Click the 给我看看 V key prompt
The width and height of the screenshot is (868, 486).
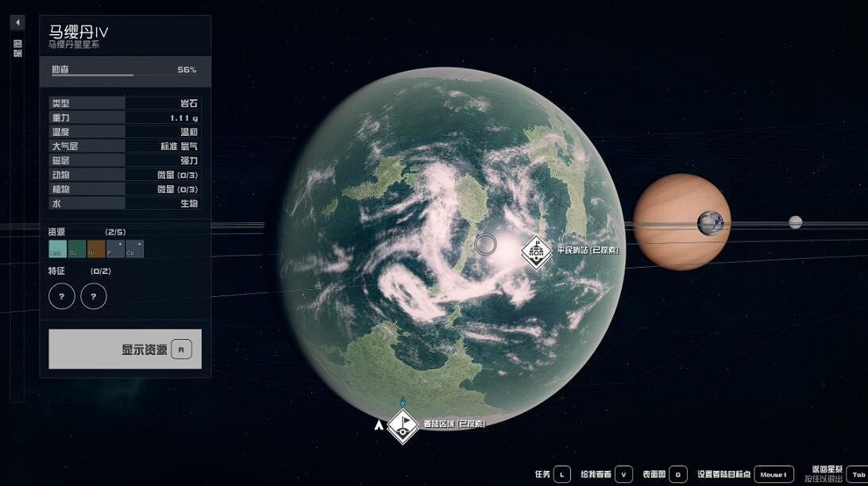[623, 474]
